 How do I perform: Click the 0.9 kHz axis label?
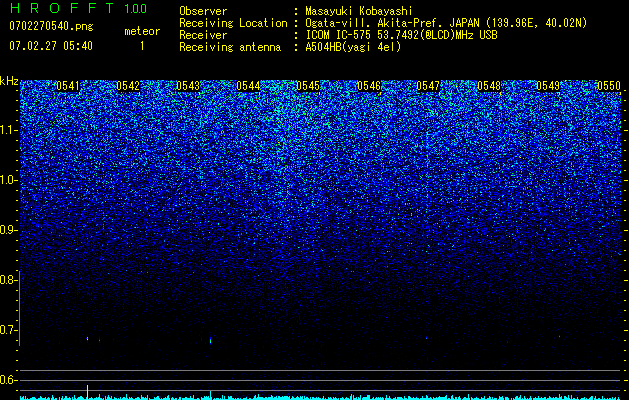pyautogui.click(x=8, y=230)
